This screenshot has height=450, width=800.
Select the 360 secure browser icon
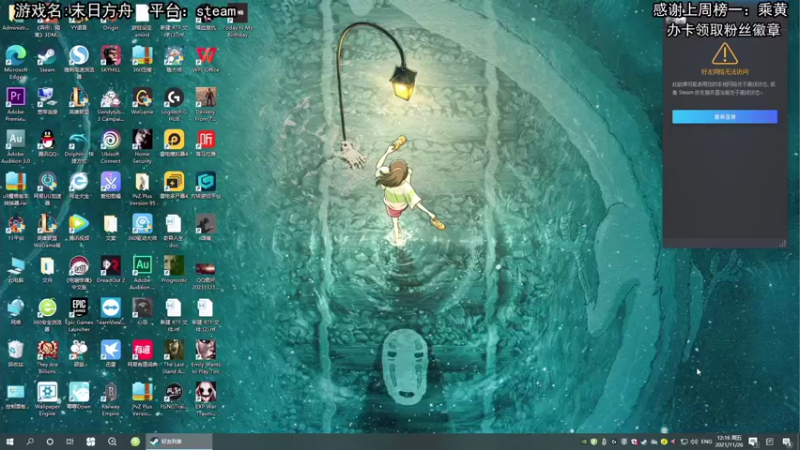coord(47,308)
